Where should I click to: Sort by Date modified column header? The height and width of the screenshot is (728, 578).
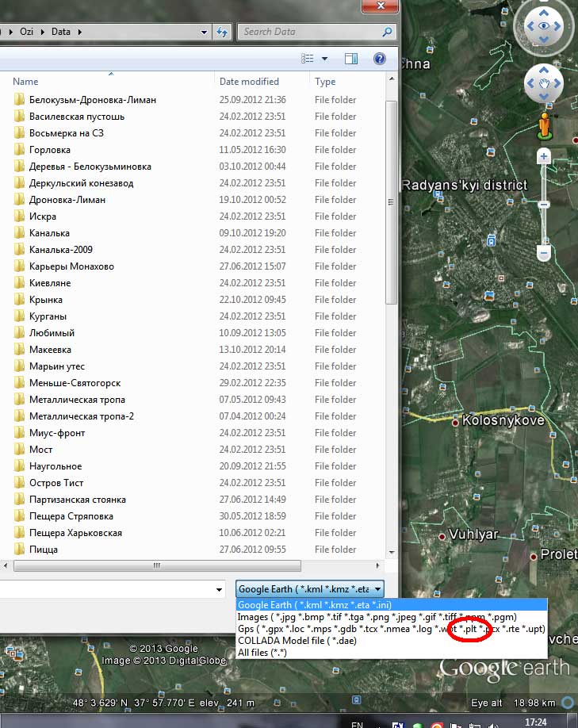pyautogui.click(x=249, y=82)
